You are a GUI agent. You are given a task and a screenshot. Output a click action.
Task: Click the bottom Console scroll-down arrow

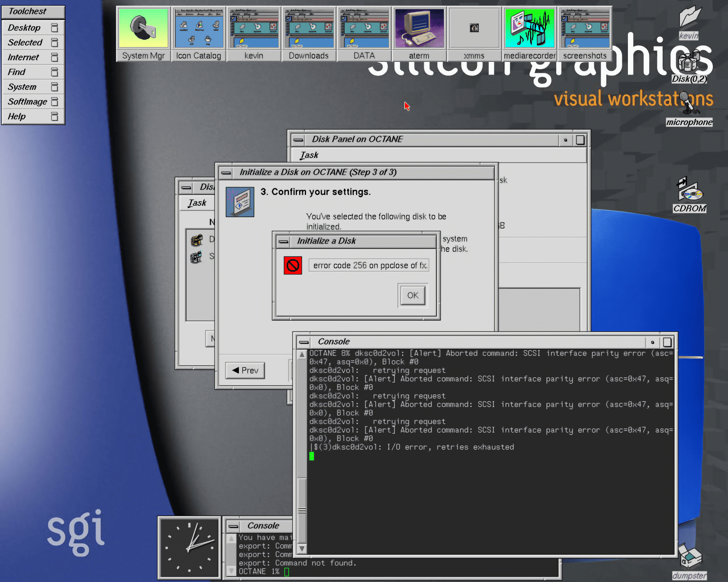231,571
